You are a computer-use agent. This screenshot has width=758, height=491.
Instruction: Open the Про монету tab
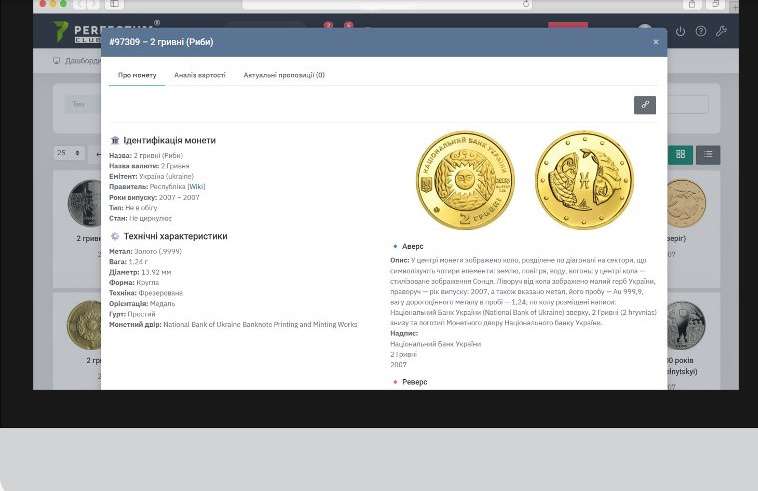[x=137, y=75]
